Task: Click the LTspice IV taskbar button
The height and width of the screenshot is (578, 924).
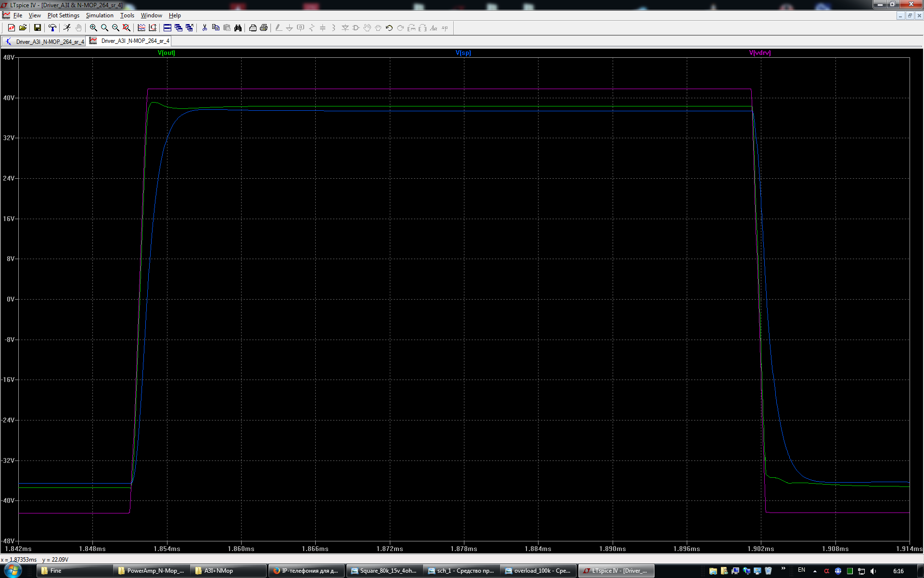Action: coord(616,571)
